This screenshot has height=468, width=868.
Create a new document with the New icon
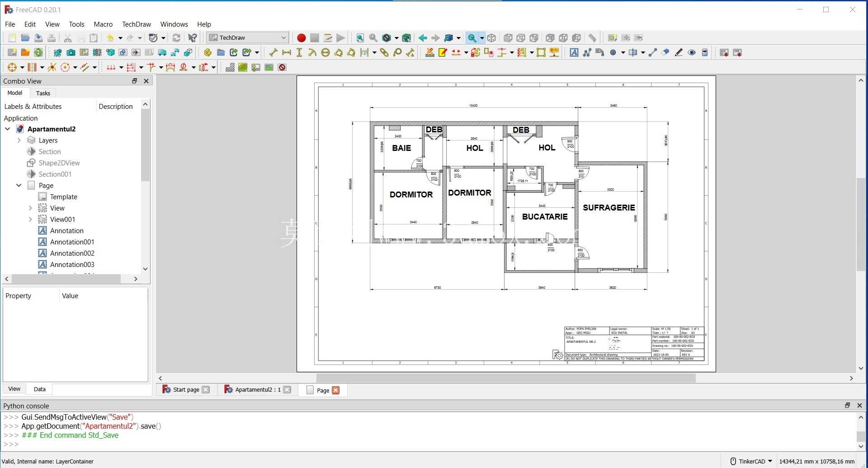pyautogui.click(x=12, y=38)
